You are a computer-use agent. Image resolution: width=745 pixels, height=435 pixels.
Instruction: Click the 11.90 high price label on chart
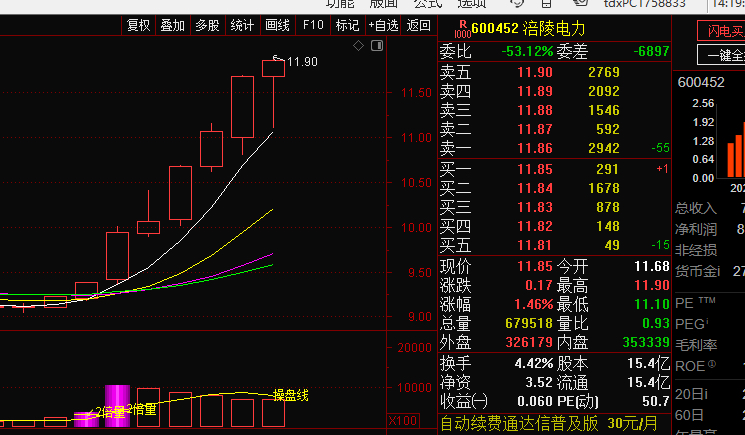[302, 62]
